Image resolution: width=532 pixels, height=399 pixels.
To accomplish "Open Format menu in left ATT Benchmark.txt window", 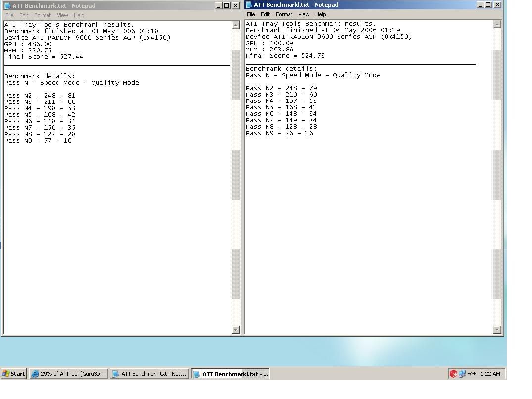I will 43,15.
